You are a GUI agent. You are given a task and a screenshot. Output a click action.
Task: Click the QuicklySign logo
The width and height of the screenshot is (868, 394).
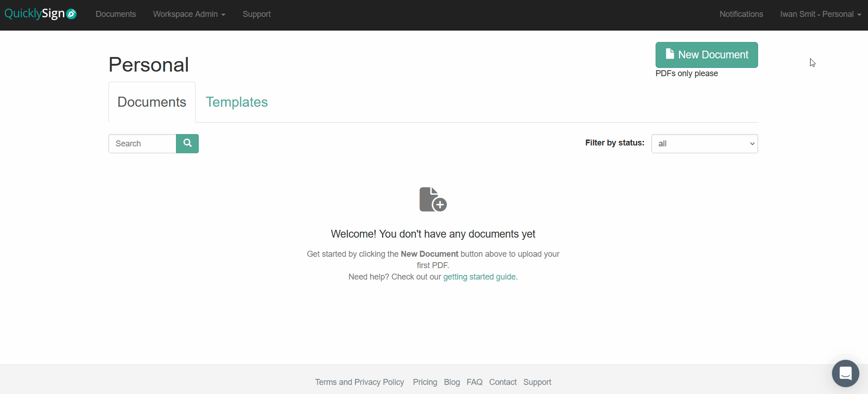click(x=41, y=14)
